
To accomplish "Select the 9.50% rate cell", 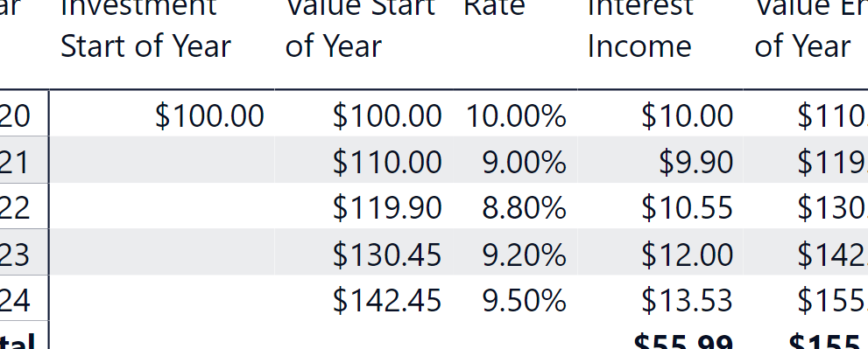I will 515,298.
